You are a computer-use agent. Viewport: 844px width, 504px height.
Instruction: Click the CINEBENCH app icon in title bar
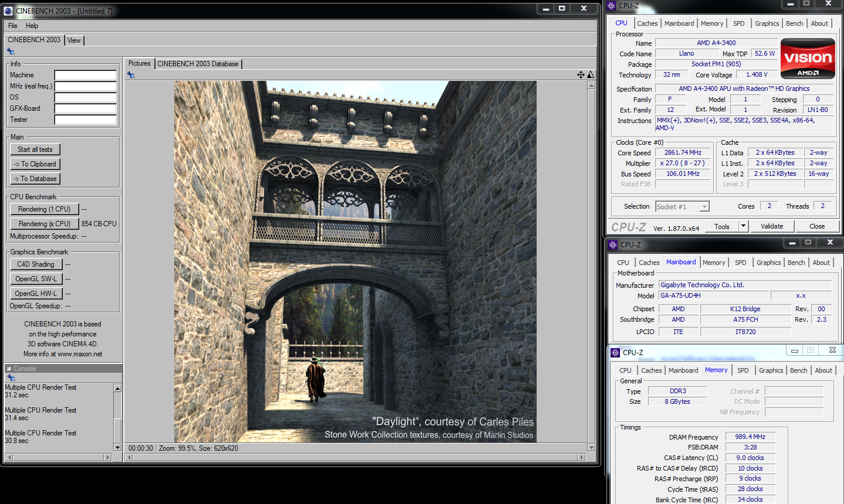point(8,11)
